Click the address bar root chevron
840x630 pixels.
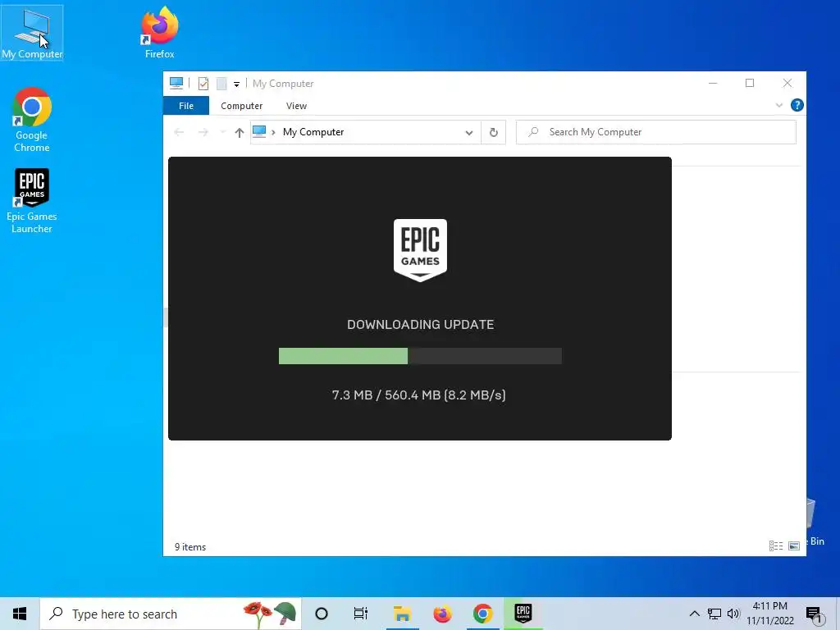point(272,132)
